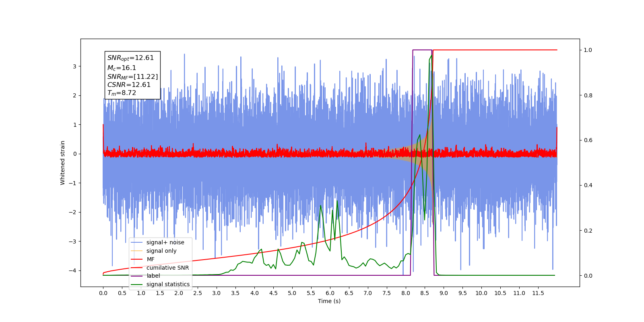Click the 8.5 tick label on the time axis
The height and width of the screenshot is (322, 644).
click(x=425, y=293)
